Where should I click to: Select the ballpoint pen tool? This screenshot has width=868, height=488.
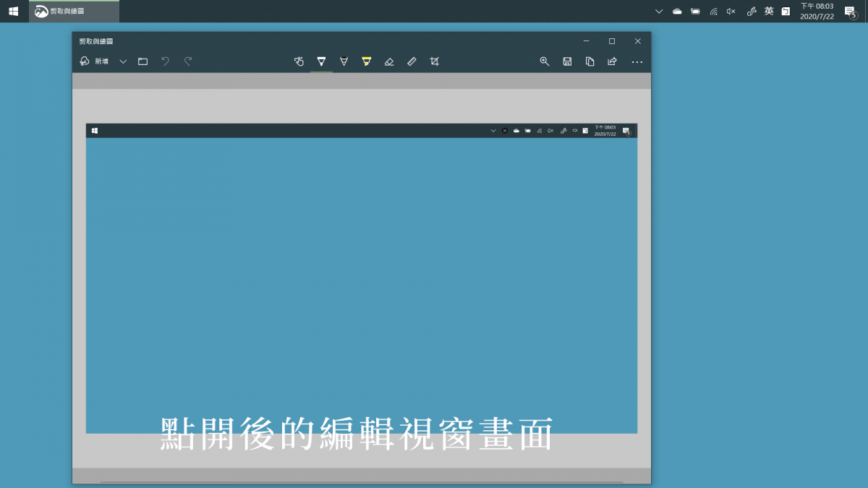[321, 61]
